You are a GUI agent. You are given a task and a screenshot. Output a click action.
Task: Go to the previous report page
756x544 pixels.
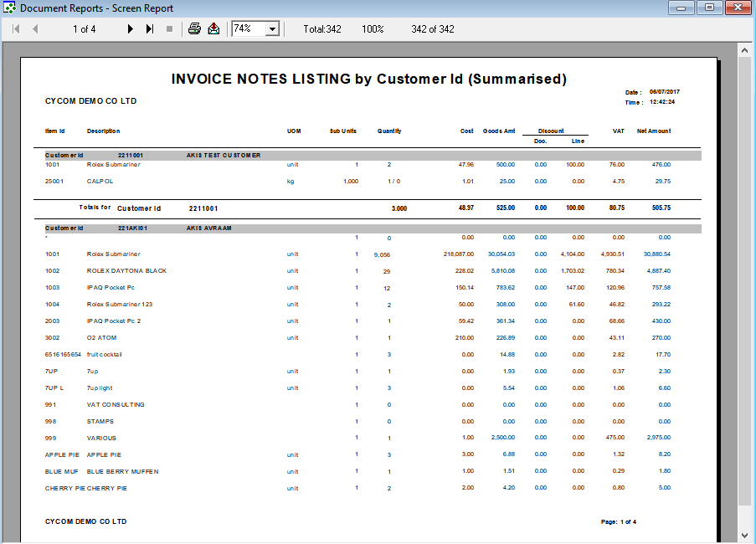pyautogui.click(x=35, y=29)
